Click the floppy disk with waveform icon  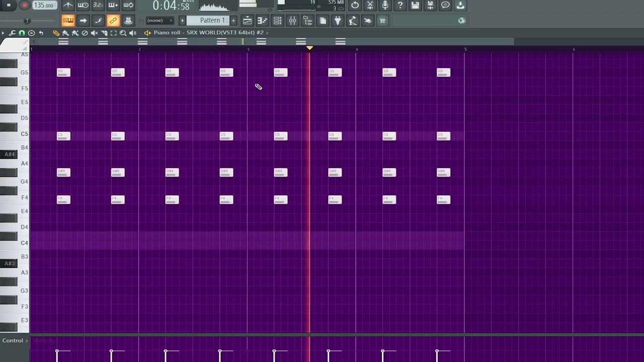[x=431, y=5]
